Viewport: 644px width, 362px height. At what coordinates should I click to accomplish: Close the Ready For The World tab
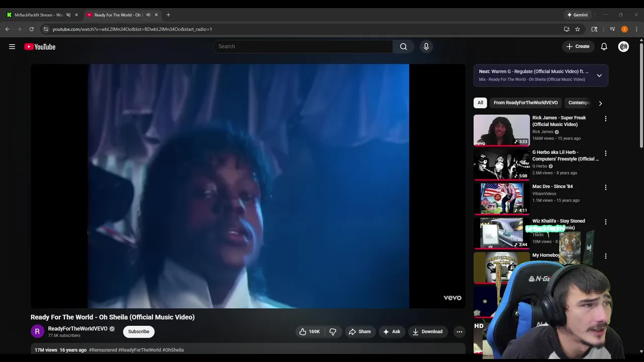[x=156, y=15]
